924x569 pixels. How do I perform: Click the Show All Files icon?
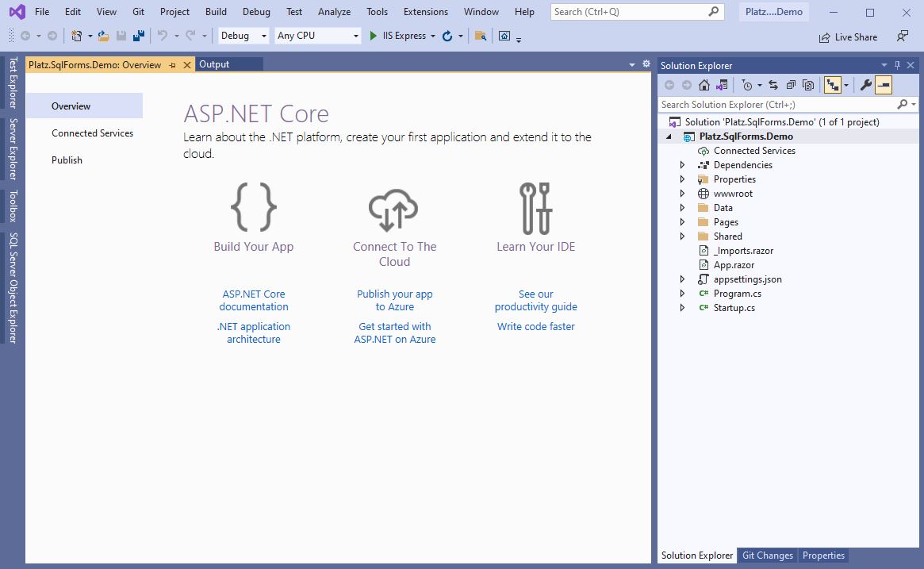pos(808,86)
